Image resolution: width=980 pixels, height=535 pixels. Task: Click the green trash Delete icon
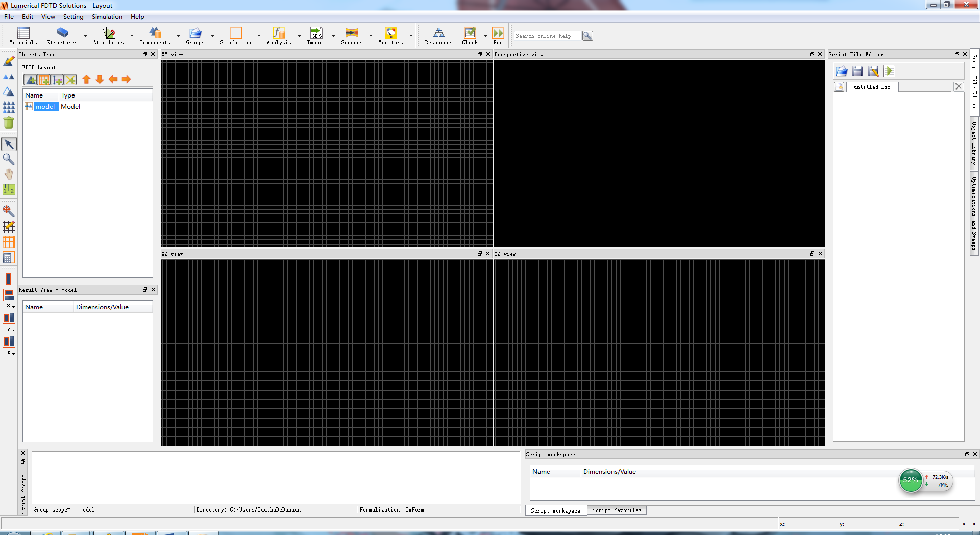(x=9, y=123)
